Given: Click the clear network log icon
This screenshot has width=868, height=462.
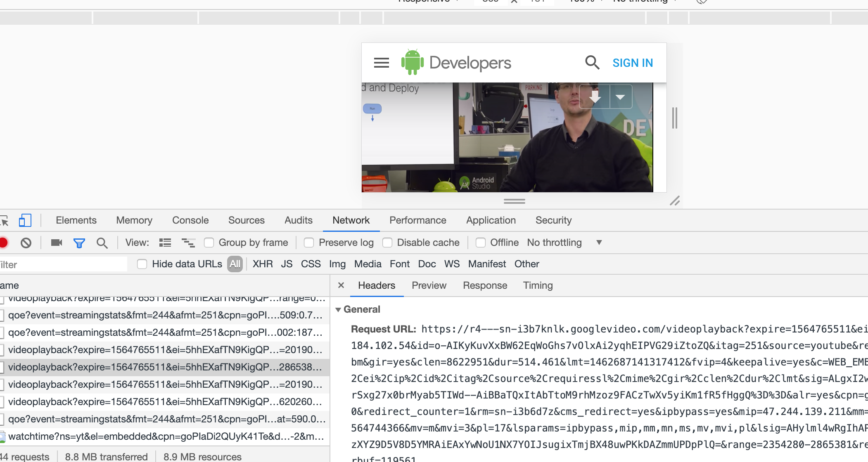Looking at the screenshot, I should coord(26,242).
